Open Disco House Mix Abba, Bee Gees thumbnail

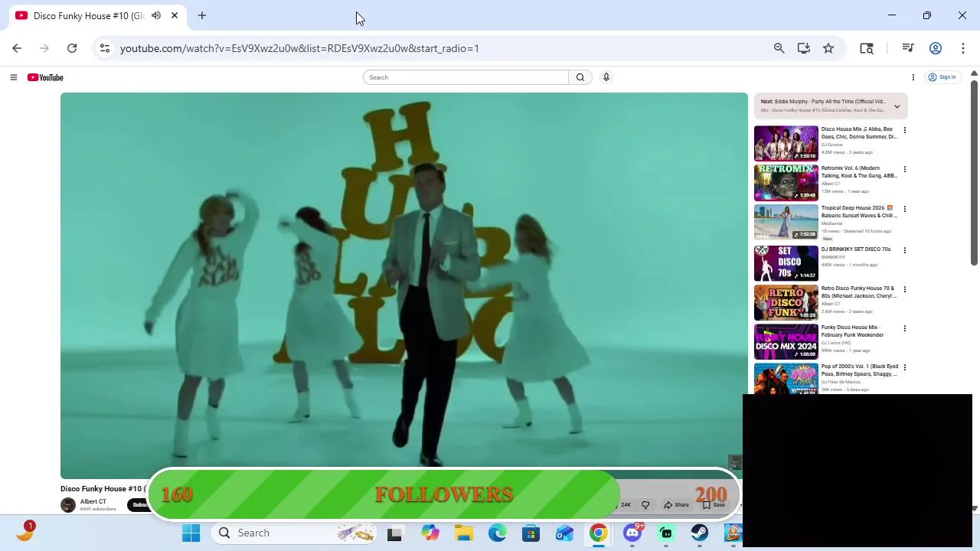[786, 143]
